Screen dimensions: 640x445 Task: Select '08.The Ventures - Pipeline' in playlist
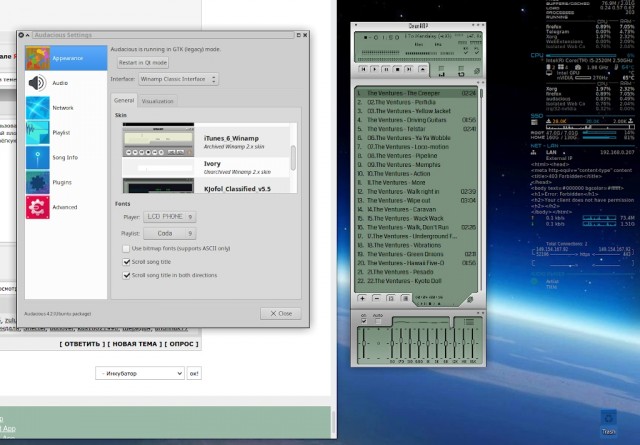click(x=416, y=156)
